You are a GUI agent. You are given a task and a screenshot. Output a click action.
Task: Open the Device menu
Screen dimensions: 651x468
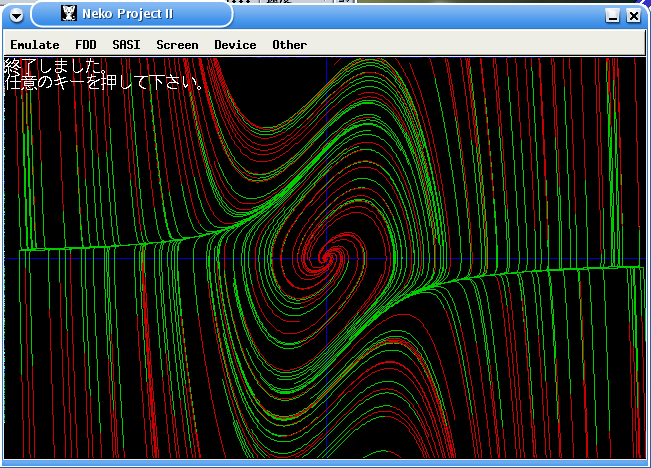[235, 45]
